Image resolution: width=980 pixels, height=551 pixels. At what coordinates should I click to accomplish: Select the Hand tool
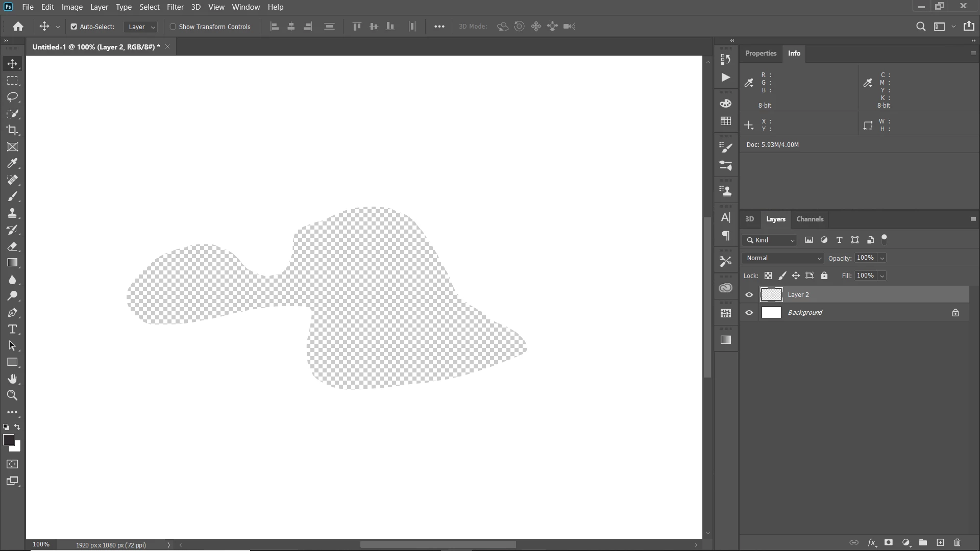pyautogui.click(x=12, y=379)
